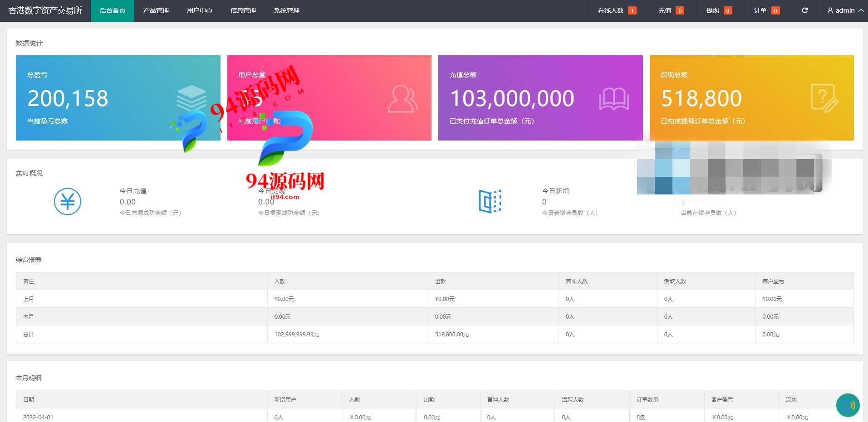Screen dimensions: 868x422
Task: Click the layers icon in 总盈亏 card
Action: (x=191, y=98)
